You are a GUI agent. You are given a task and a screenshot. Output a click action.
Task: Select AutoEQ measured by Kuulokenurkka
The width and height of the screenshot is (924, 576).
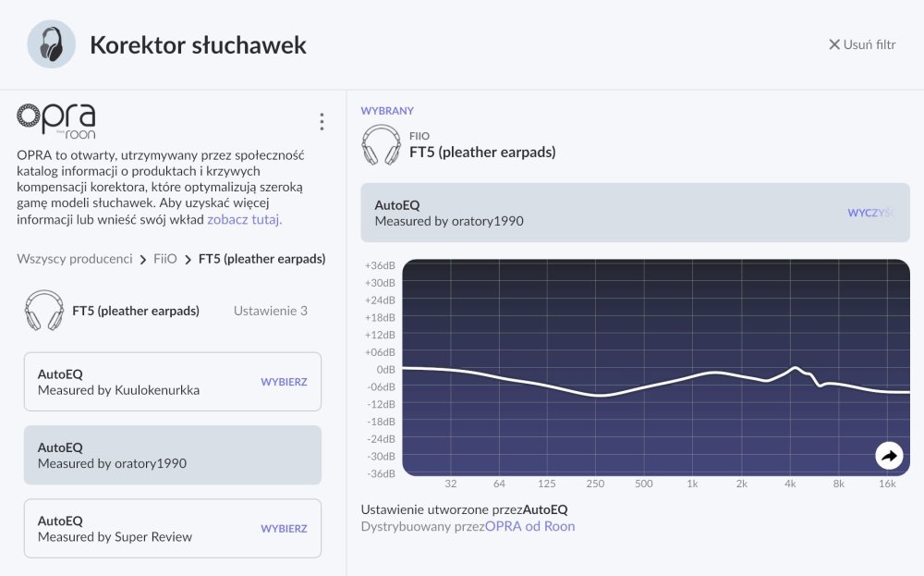pos(284,382)
